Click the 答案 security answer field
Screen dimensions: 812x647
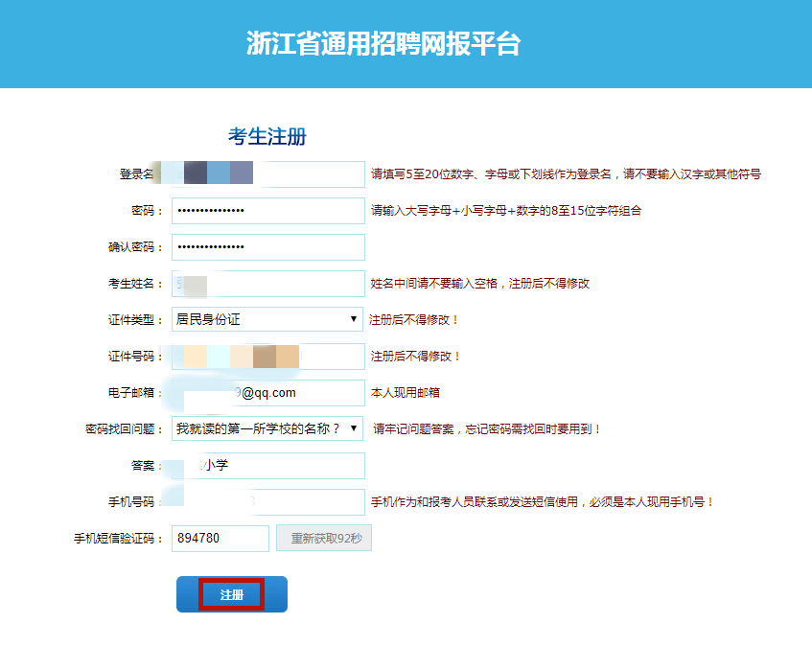pos(267,466)
